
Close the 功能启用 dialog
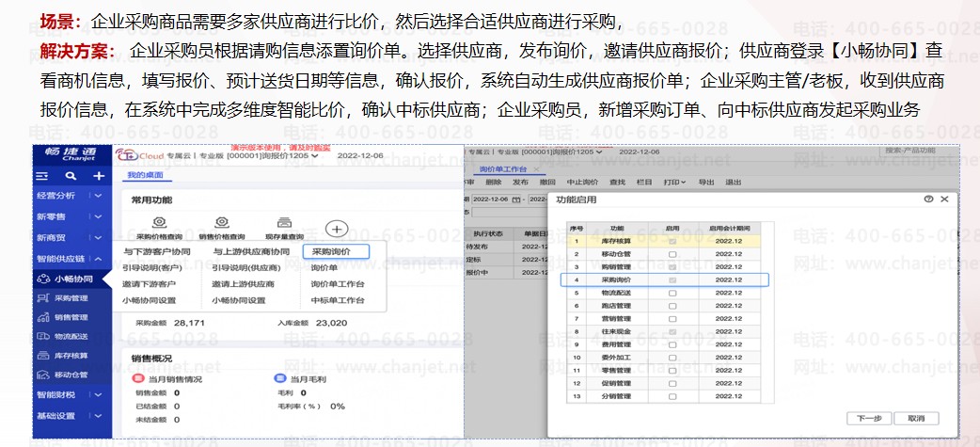944,199
